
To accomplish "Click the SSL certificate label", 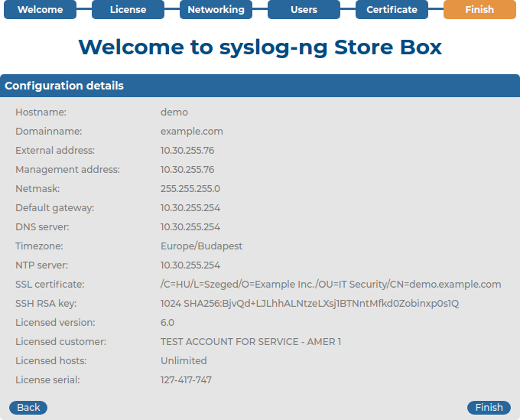I will (50, 285).
